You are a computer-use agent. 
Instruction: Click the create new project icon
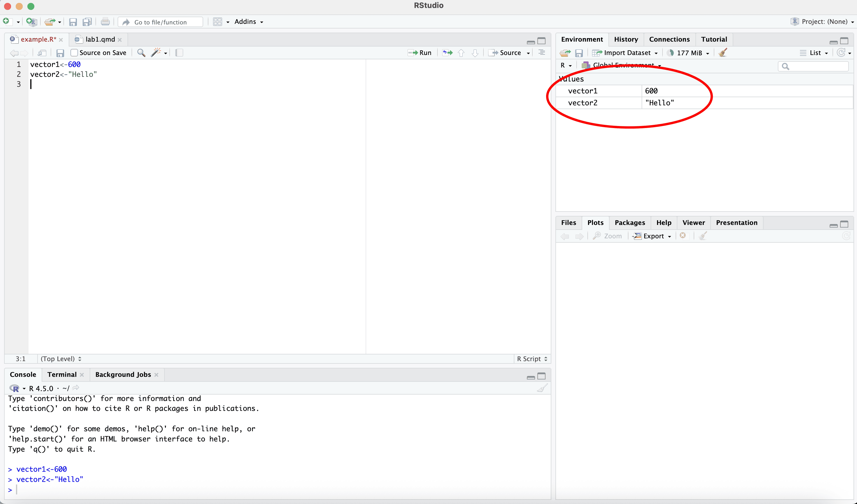tap(31, 22)
